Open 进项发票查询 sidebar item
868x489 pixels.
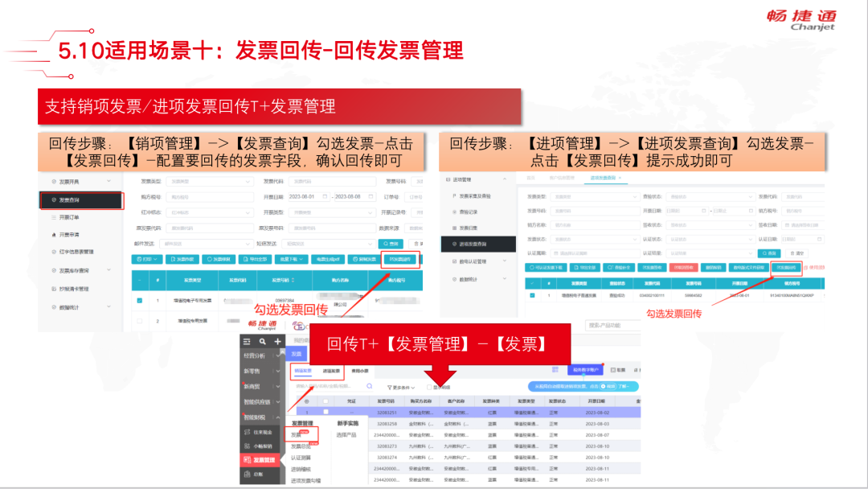[478, 244]
